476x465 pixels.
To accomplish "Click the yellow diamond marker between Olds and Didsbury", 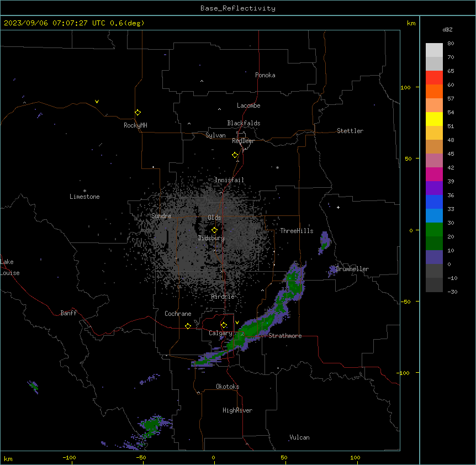I will 215,230.
